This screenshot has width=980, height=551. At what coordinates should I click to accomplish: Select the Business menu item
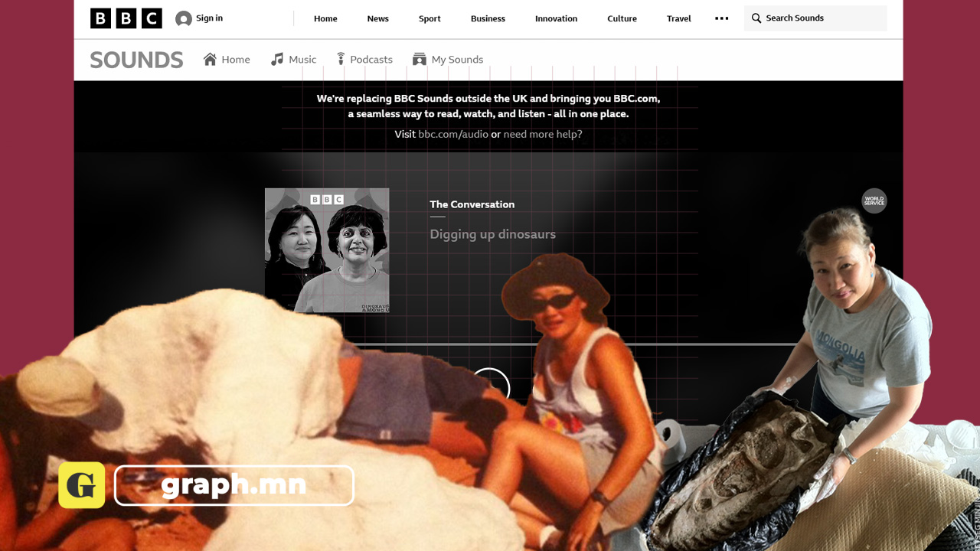(488, 18)
